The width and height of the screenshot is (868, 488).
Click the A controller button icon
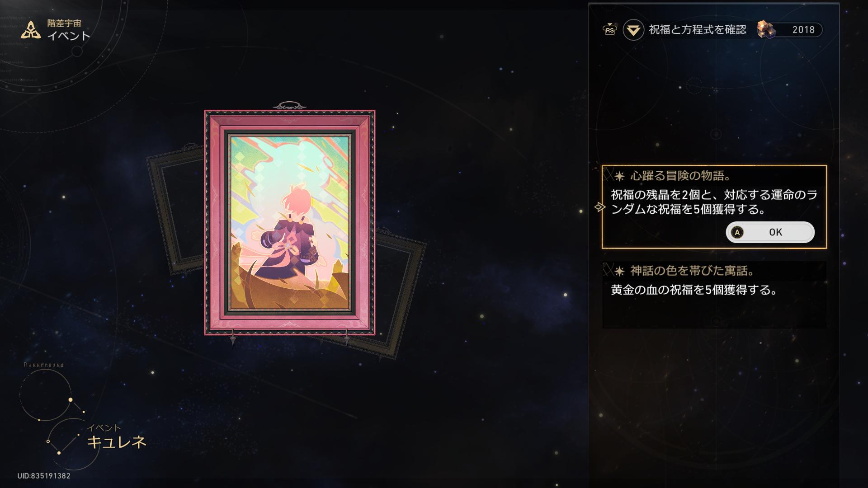[x=737, y=232]
